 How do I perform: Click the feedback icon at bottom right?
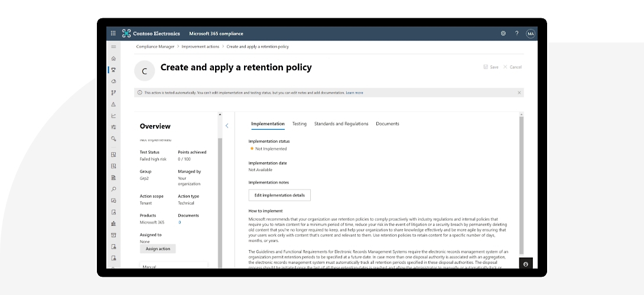(x=526, y=264)
